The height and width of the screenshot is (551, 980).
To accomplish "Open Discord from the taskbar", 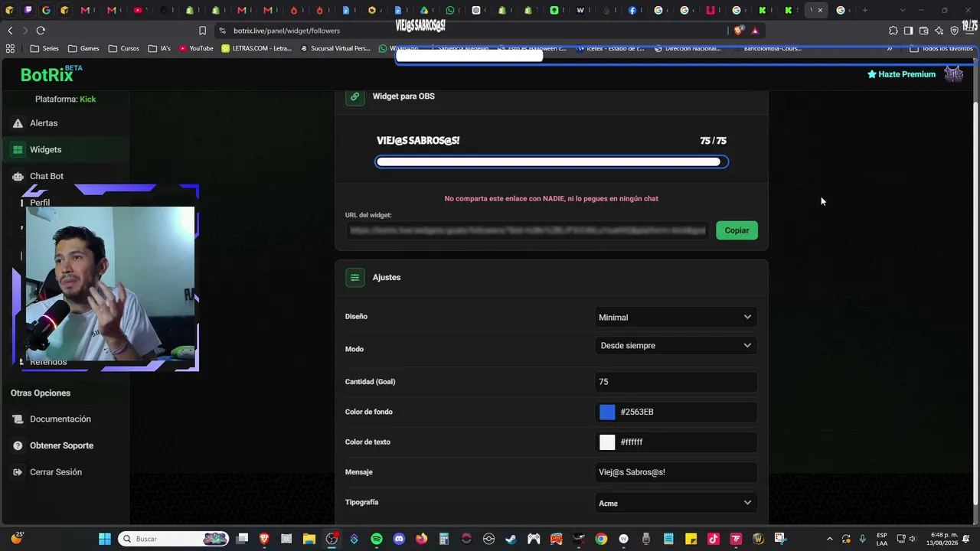I will 399,539.
